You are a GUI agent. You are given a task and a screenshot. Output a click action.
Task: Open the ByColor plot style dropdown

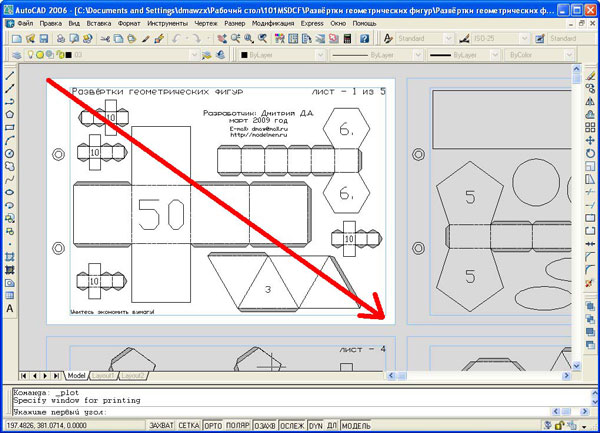pyautogui.click(x=569, y=55)
